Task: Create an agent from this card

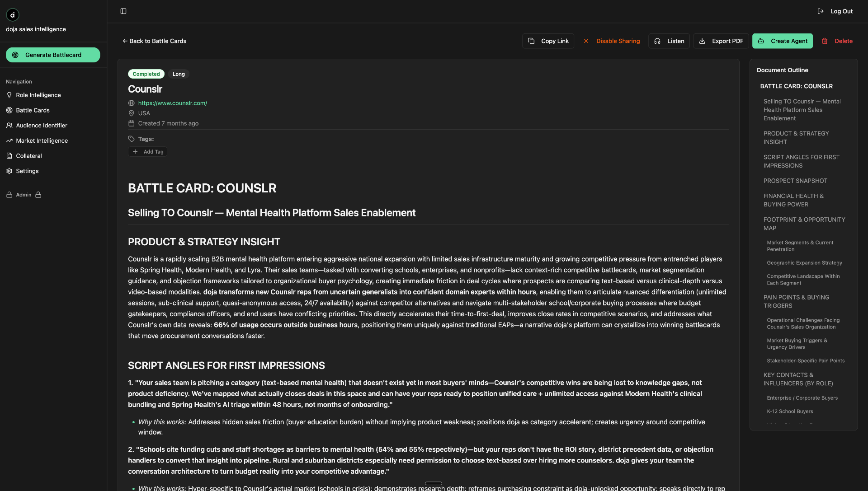Action: (x=783, y=41)
